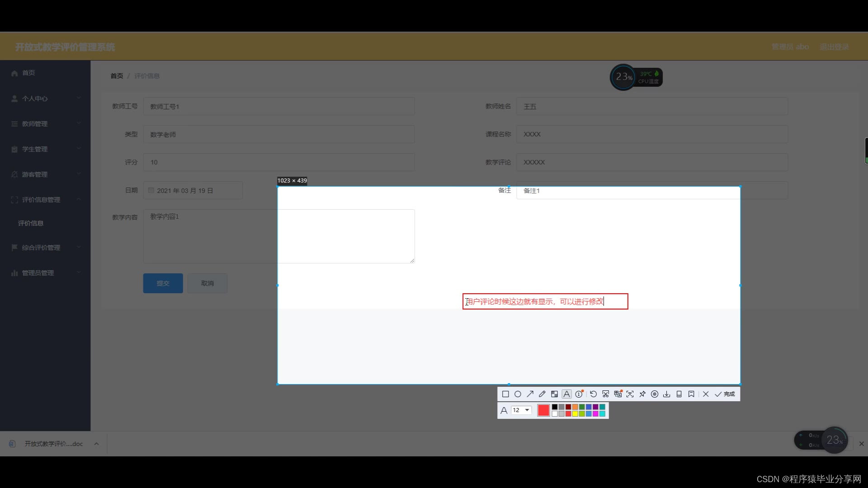Screen dimensions: 868x488
Task: Click the phone send icon
Action: pyautogui.click(x=679, y=394)
